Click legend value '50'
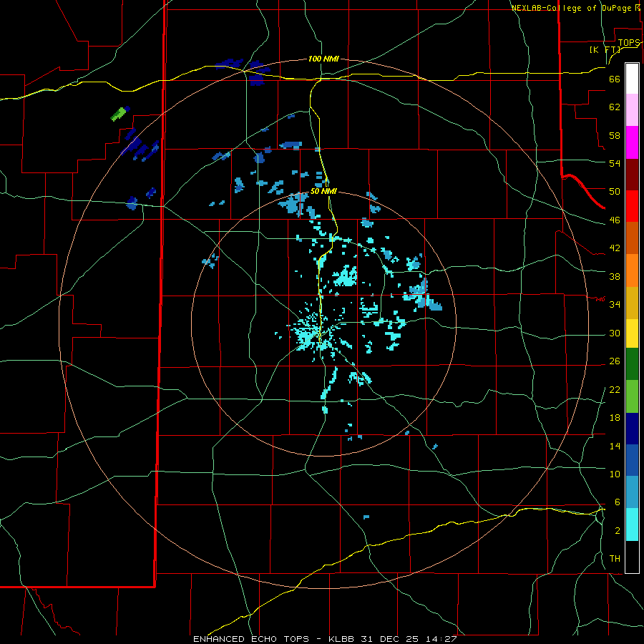 coord(615,192)
